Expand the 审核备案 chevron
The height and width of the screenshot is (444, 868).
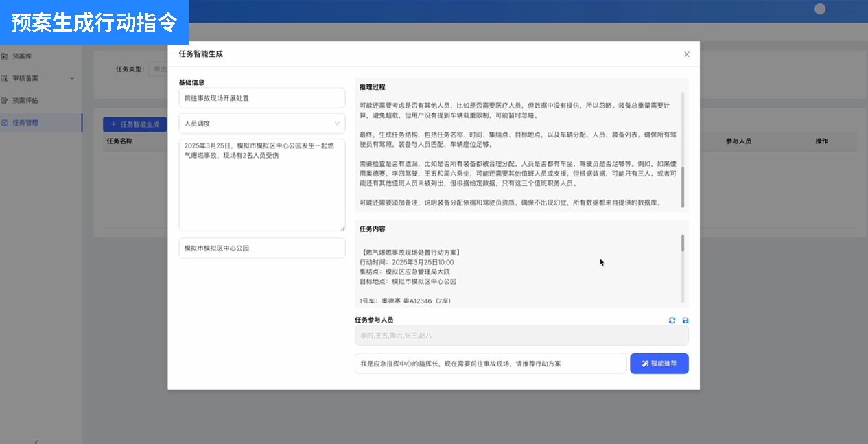tap(73, 78)
